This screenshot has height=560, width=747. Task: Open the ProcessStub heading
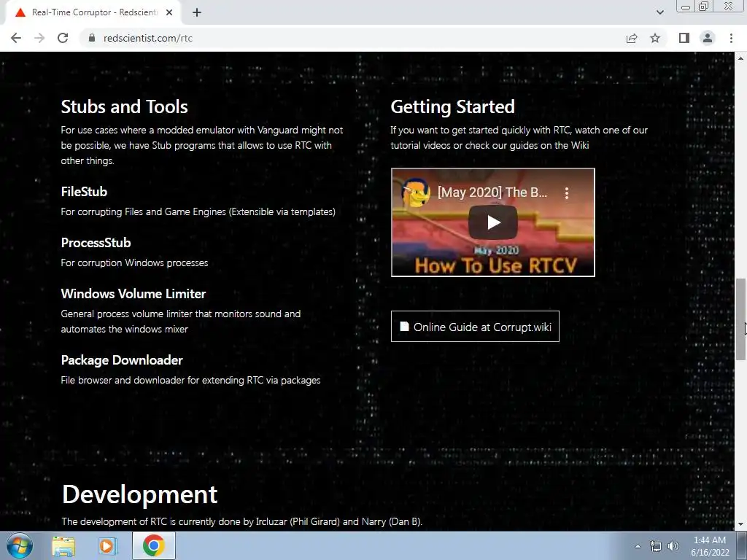[96, 242]
